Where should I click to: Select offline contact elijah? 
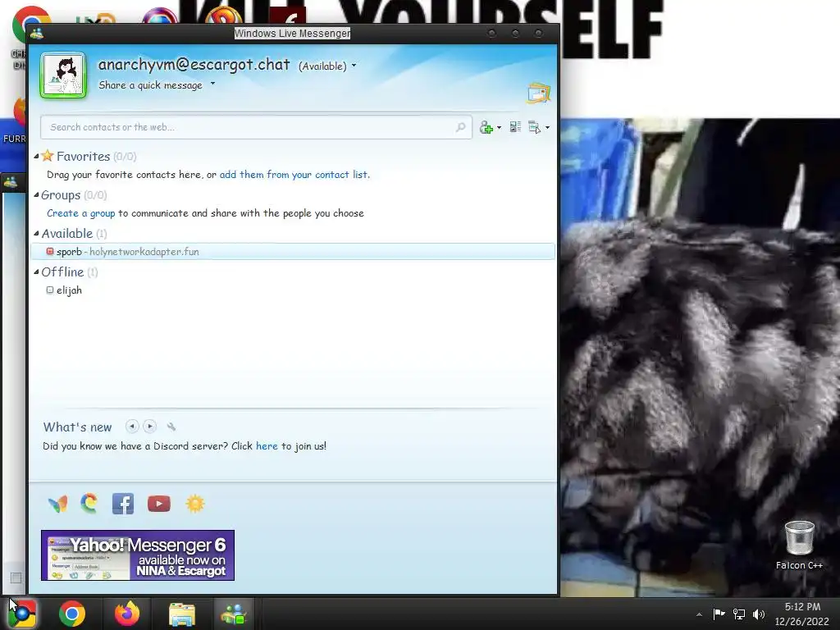[x=69, y=290]
